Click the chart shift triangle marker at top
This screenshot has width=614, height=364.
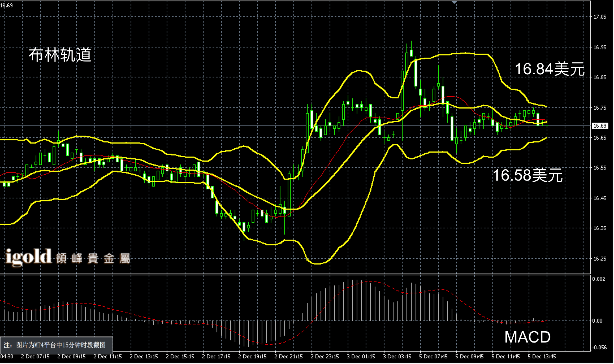[454, 2]
